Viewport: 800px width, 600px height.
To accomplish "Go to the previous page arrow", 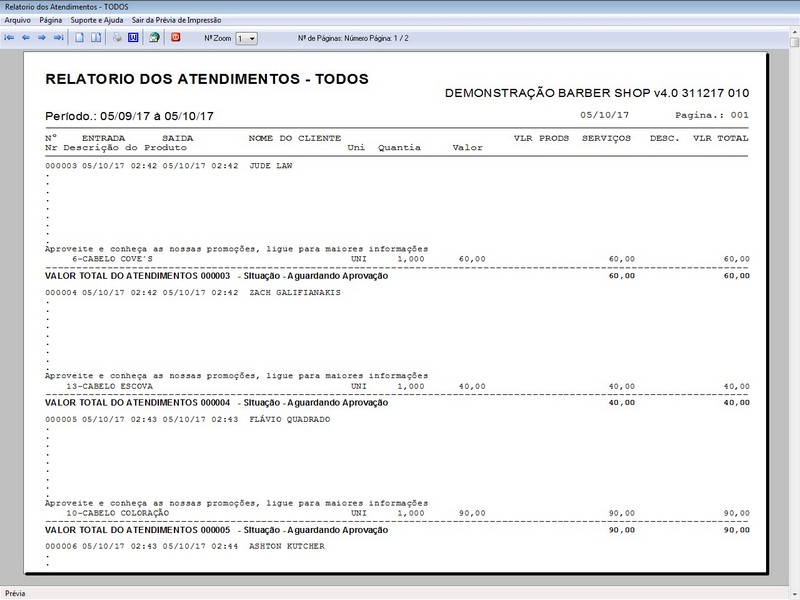I will tap(26, 38).
